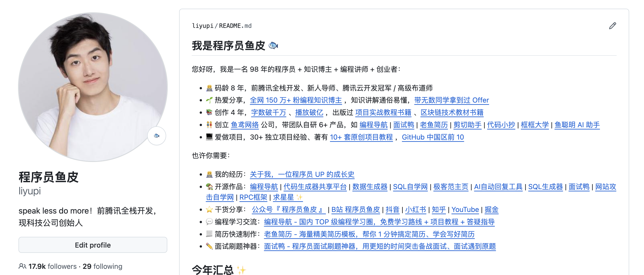Open the 字数破千万 link
644x275 pixels.
[269, 113]
